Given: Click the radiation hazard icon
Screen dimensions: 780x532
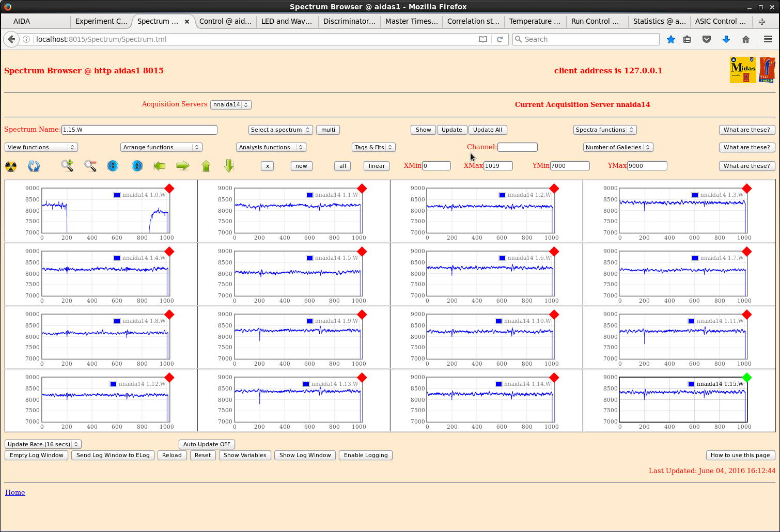Looking at the screenshot, I should coord(11,166).
